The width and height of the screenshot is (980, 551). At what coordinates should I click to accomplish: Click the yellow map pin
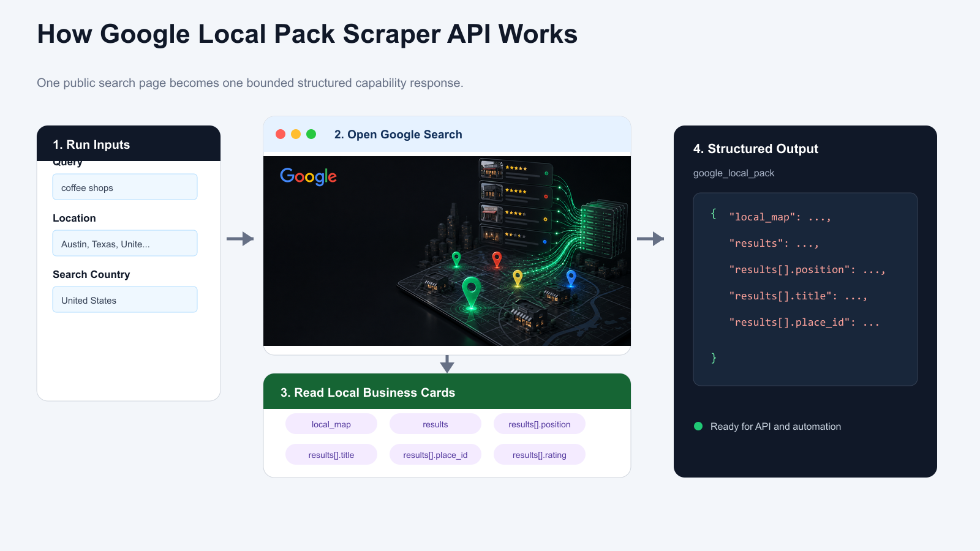pyautogui.click(x=518, y=279)
